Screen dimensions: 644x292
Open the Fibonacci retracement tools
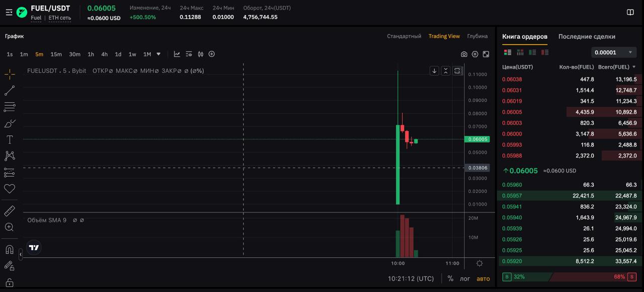[x=10, y=107]
